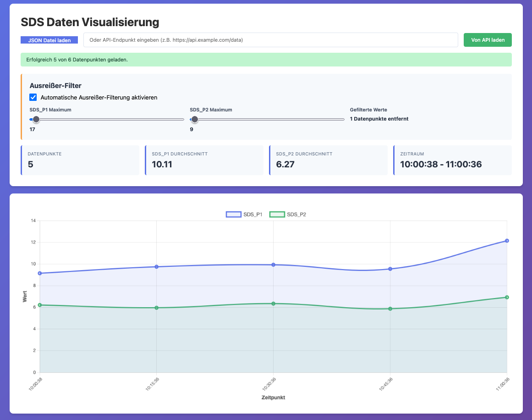Select SDS_P1 data point at 10:00:38

(40, 273)
